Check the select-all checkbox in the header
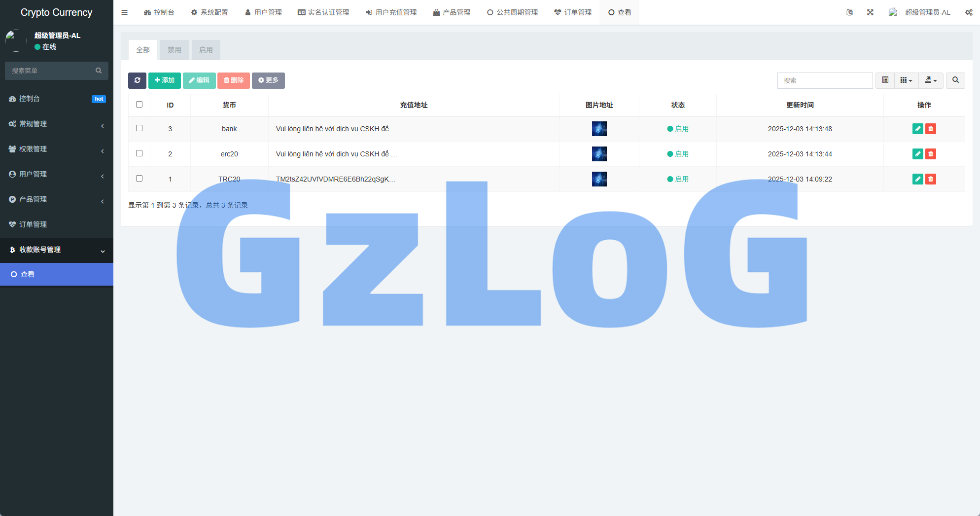980x516 pixels. click(x=139, y=105)
